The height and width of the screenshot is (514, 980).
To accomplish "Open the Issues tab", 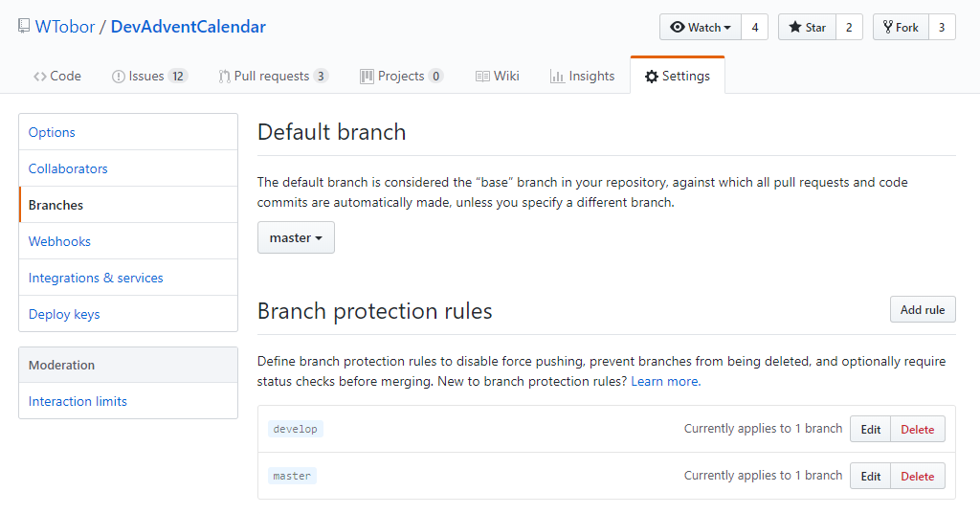I will click(148, 76).
